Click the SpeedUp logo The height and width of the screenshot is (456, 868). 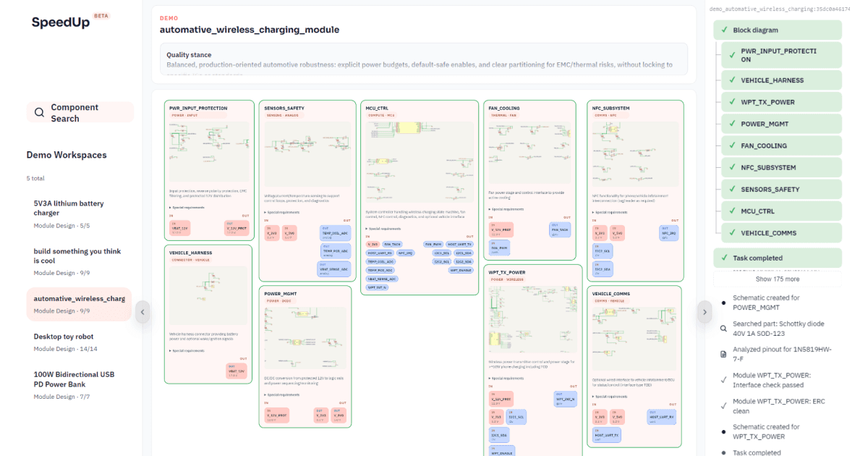61,22
